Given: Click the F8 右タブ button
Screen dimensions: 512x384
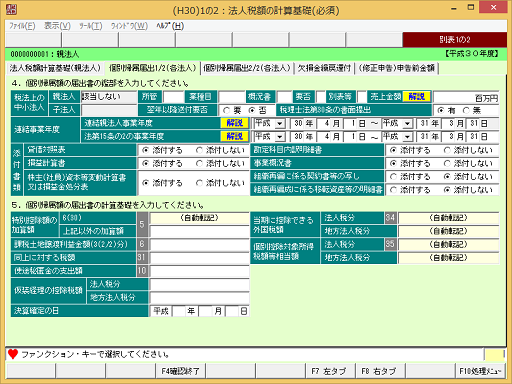Looking at the screenshot, I should [x=379, y=371].
